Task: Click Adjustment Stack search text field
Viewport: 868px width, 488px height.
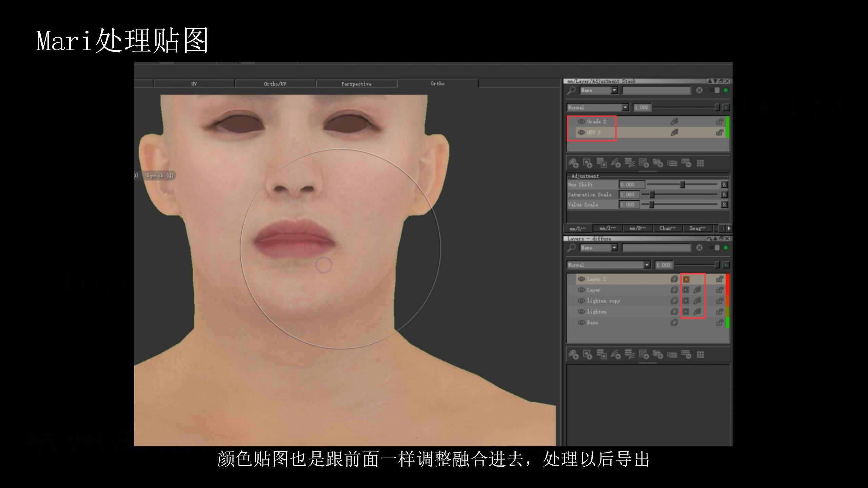Action: click(x=656, y=90)
